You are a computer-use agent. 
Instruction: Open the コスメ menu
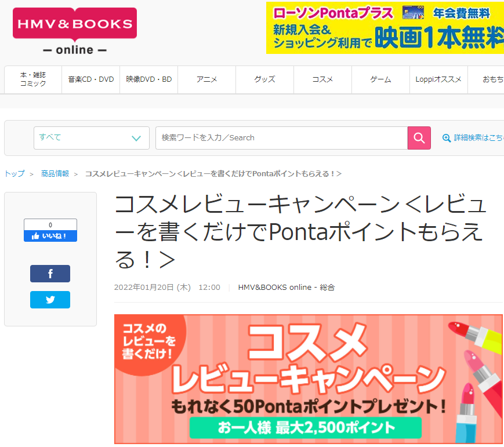(x=322, y=79)
